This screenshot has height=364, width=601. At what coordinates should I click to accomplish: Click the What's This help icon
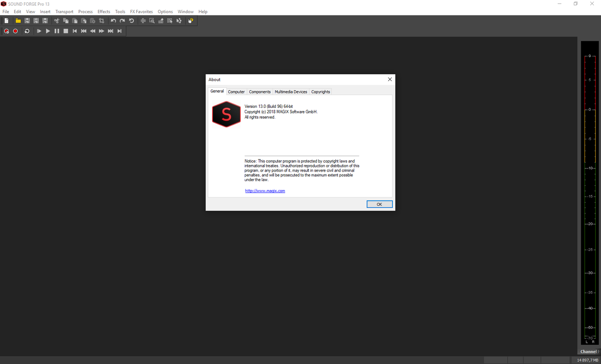pos(191,21)
